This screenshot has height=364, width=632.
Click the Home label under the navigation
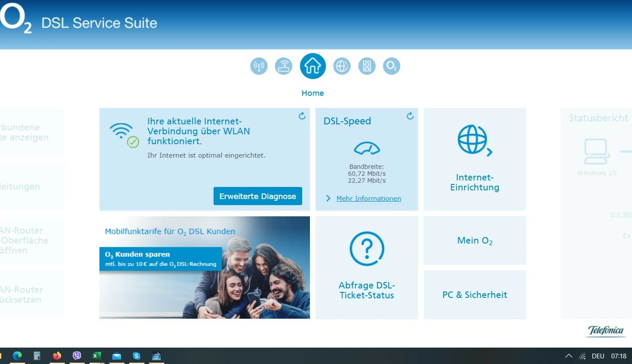click(x=313, y=93)
